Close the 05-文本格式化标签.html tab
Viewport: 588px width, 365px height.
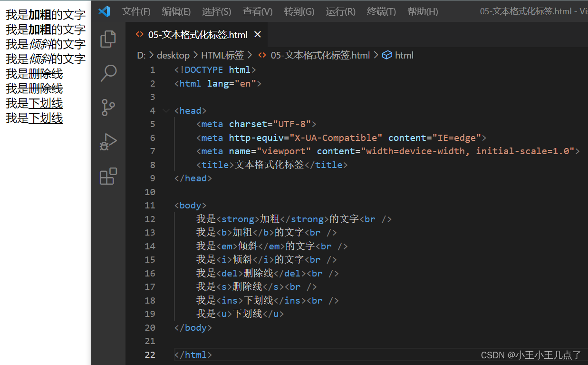click(258, 35)
